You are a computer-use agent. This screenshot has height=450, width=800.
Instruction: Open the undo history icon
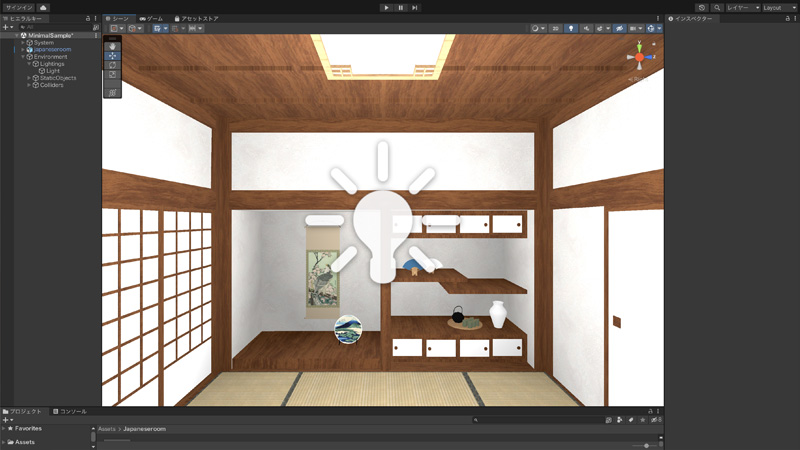coord(702,8)
